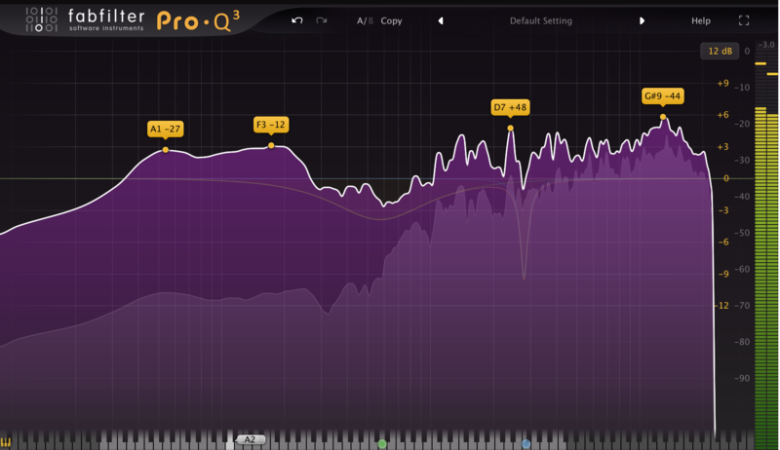The width and height of the screenshot is (780, 450).
Task: Click the -3.0 peak level readout
Action: (x=767, y=45)
